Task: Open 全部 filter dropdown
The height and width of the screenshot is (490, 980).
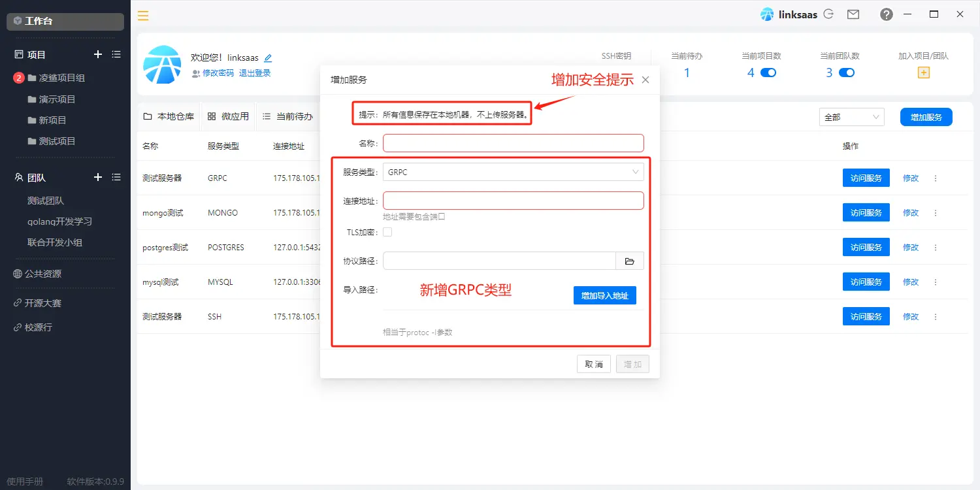Action: [x=852, y=117]
